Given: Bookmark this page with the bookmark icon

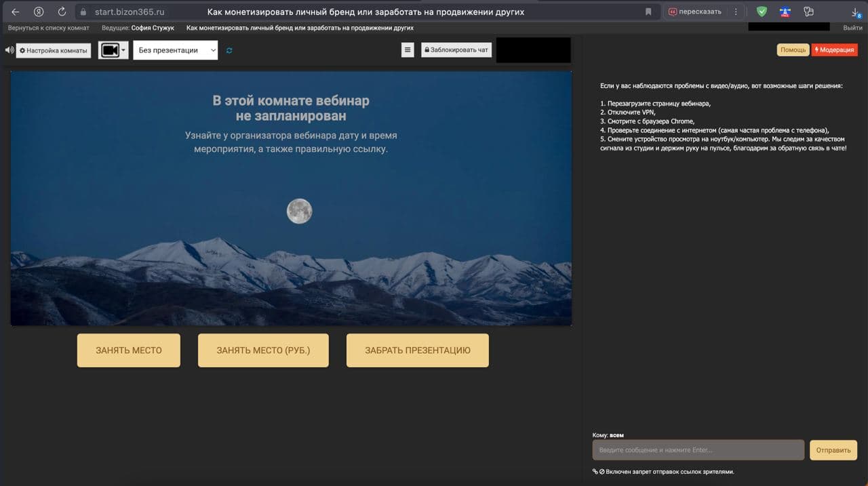Looking at the screenshot, I should tap(648, 12).
